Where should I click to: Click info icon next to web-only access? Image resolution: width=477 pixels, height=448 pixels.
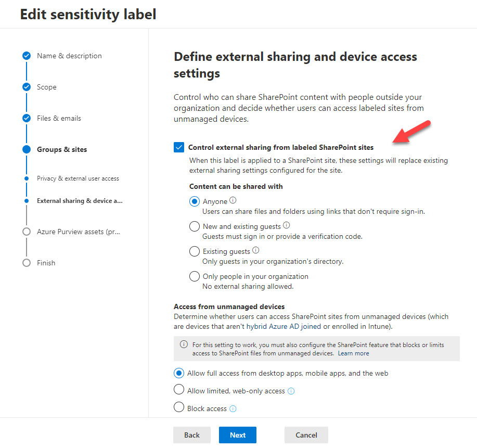point(291,391)
